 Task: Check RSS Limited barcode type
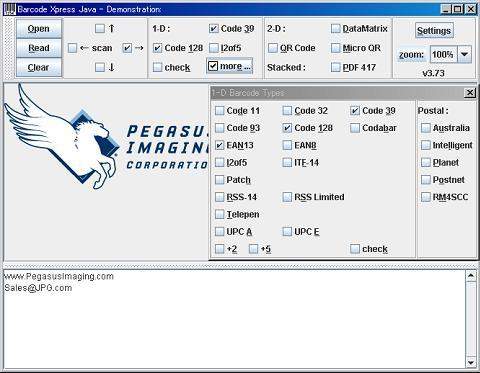click(287, 197)
